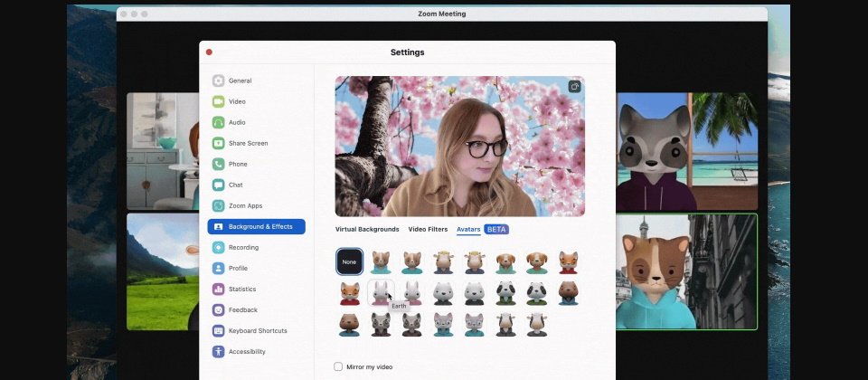Pick raccoon avatar in maroon hoodie
The image size is (868, 380).
pyautogui.click(x=381, y=325)
